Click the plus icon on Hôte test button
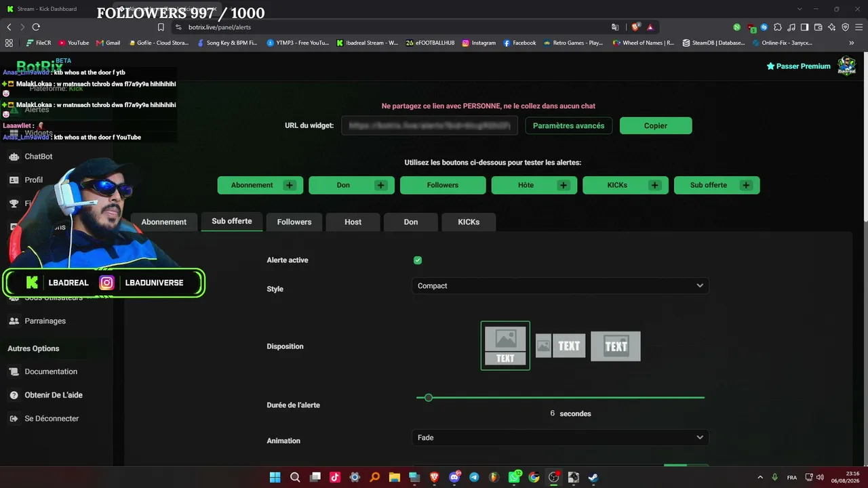Image resolution: width=868 pixels, height=488 pixels. 564,185
